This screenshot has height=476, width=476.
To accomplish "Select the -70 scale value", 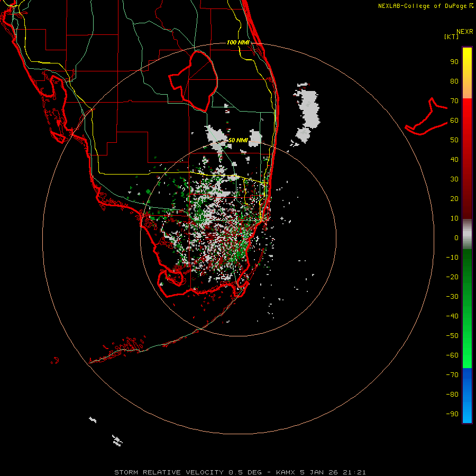I will tap(452, 375).
